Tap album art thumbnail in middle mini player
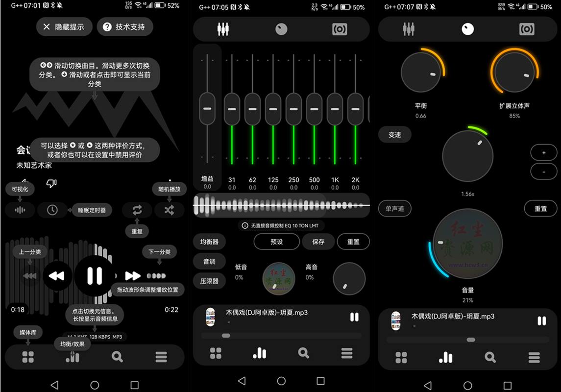The height and width of the screenshot is (392, 561). click(x=210, y=317)
